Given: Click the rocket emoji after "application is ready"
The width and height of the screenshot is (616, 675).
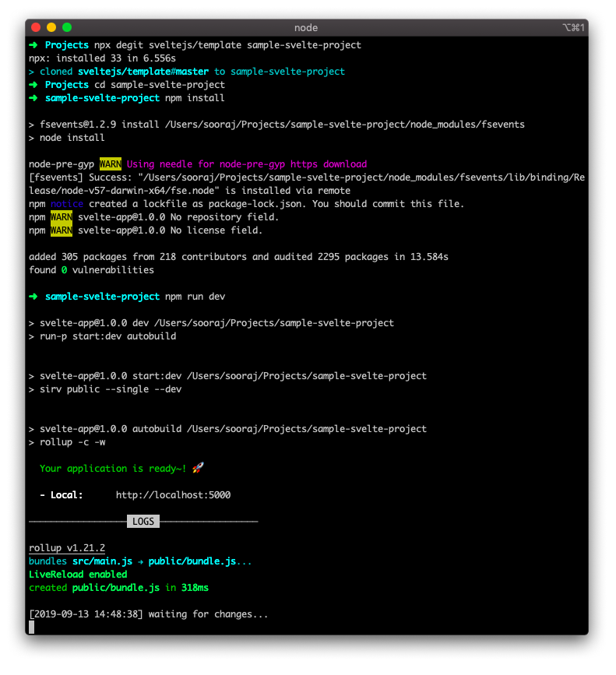Looking at the screenshot, I should click(198, 468).
